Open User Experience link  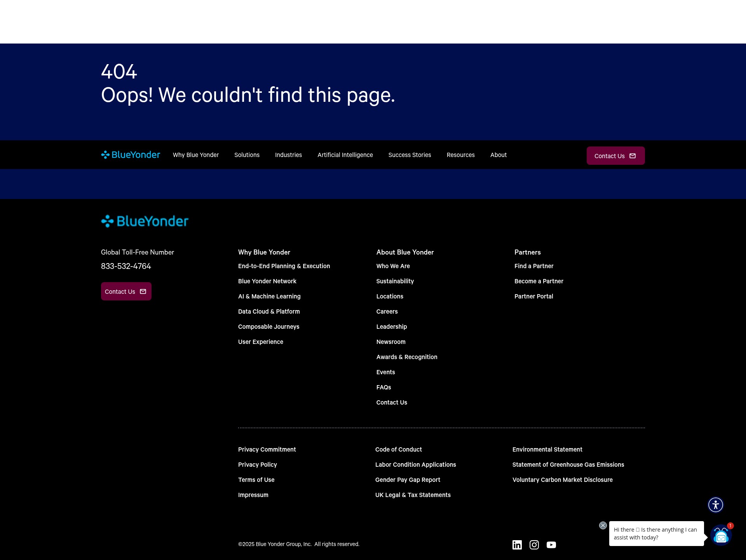pos(260,342)
